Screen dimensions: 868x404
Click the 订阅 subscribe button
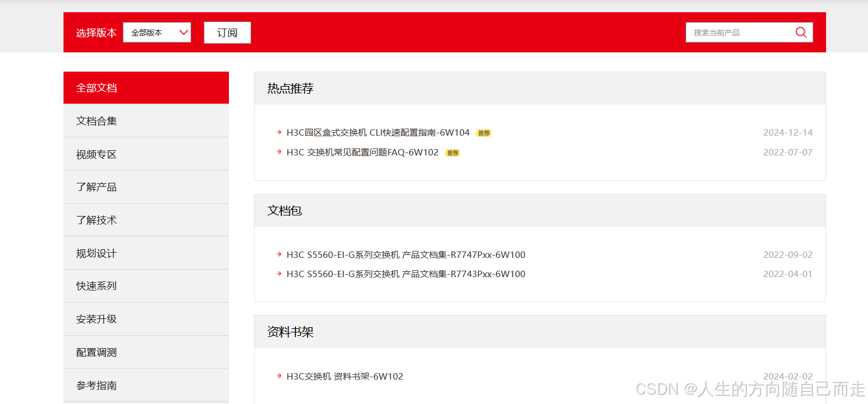coord(227,33)
